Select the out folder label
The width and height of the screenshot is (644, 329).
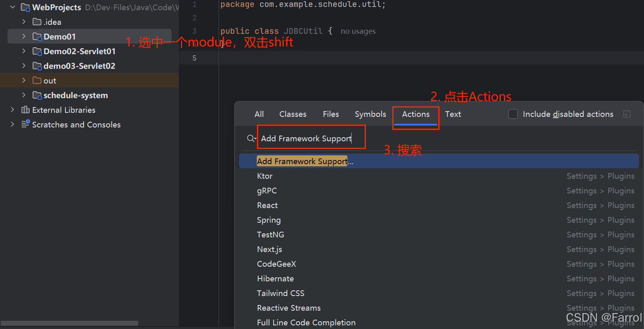[x=50, y=81]
